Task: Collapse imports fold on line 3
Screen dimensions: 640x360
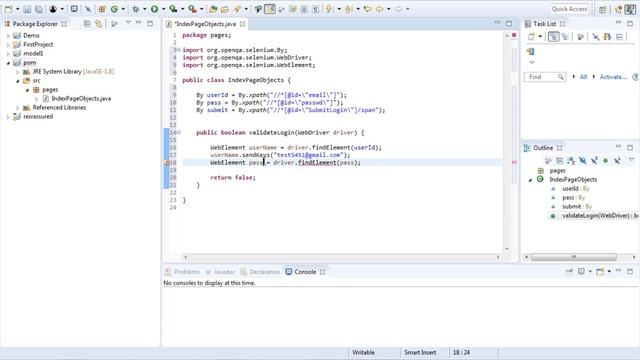Action: (178, 50)
